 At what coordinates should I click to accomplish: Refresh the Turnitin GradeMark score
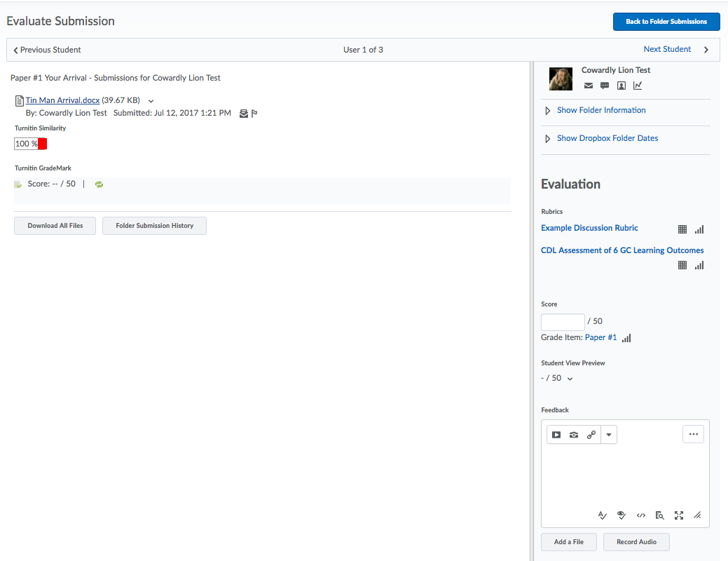point(99,184)
